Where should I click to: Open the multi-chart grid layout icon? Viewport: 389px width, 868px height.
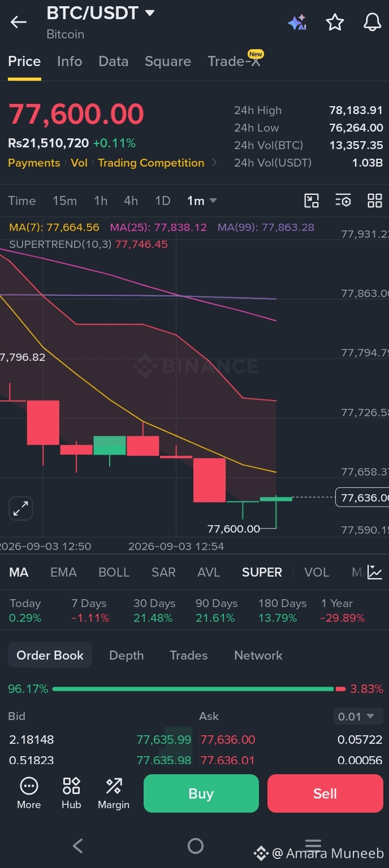[x=375, y=200]
